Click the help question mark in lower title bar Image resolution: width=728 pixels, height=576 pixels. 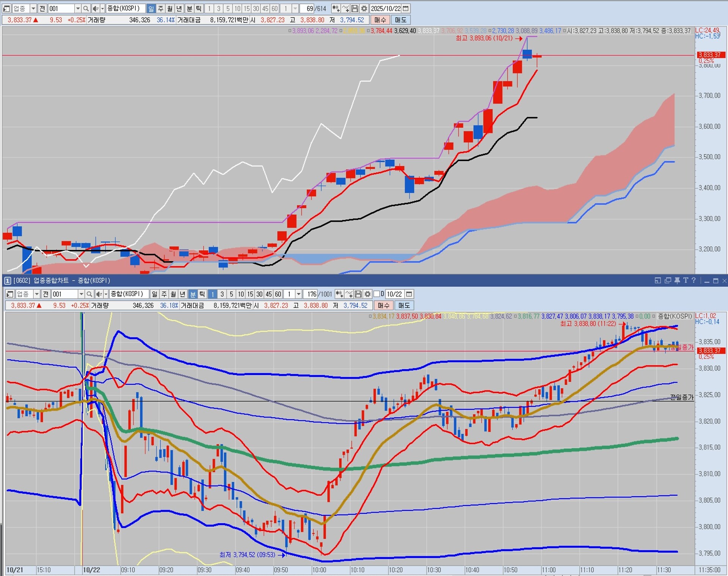click(x=693, y=280)
